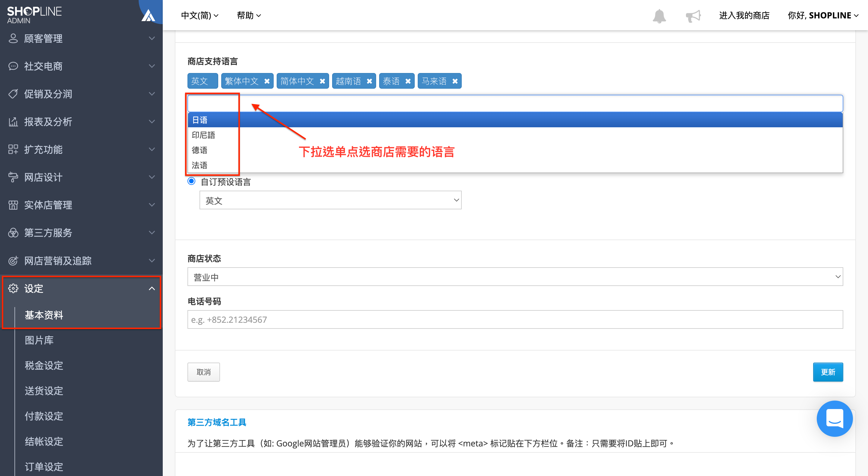Click the social commerce chat icon
Viewport: 868px width, 476px height.
(x=13, y=66)
